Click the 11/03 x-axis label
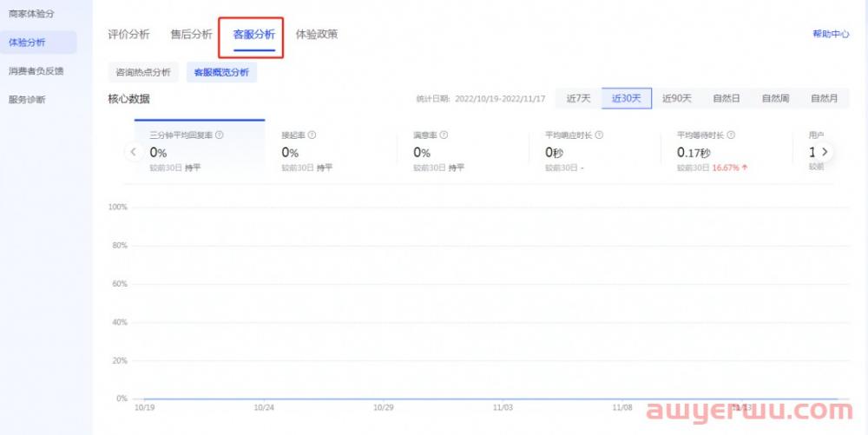Screen dimensions: 868x435 tap(502, 408)
